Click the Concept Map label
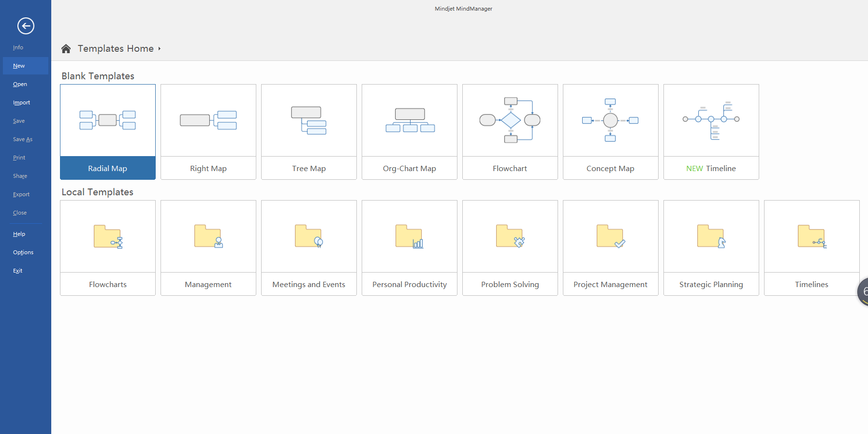The image size is (868, 434). coord(610,168)
